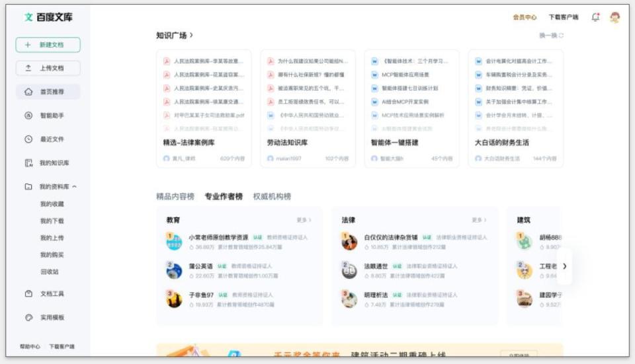Image resolution: width=635 pixels, height=364 pixels.
Task: Select the 我的资料库 folder item
Action: click(46, 186)
